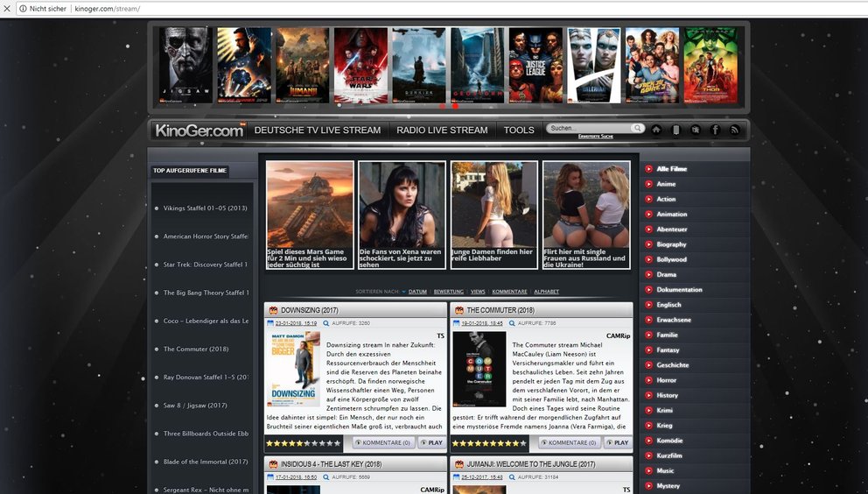868x494 pixels.
Task: Click the play icon beside Action
Action: pos(648,199)
